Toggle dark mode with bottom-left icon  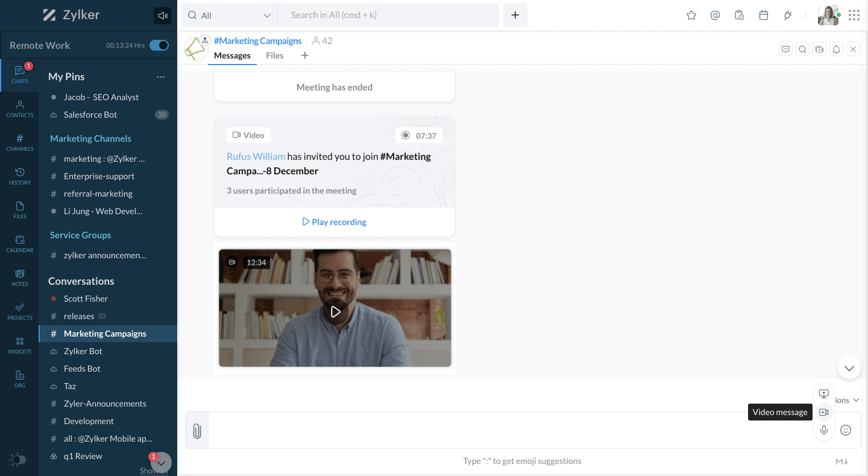(x=17, y=460)
